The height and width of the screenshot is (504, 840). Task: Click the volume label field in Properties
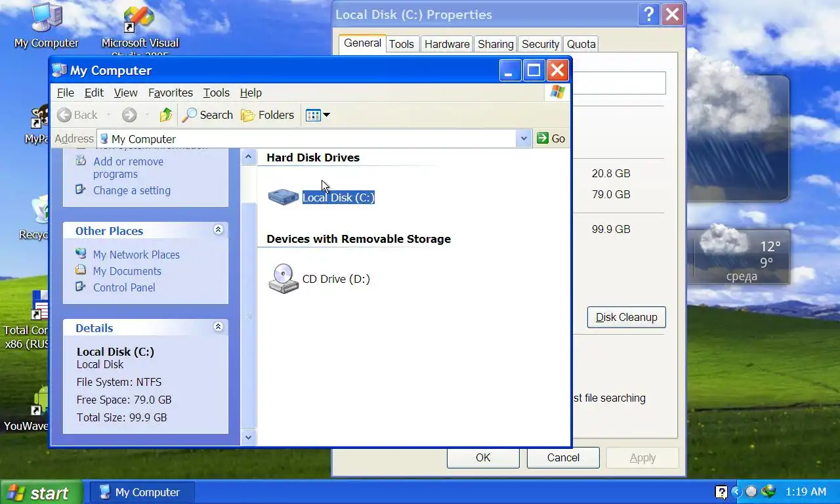click(619, 83)
